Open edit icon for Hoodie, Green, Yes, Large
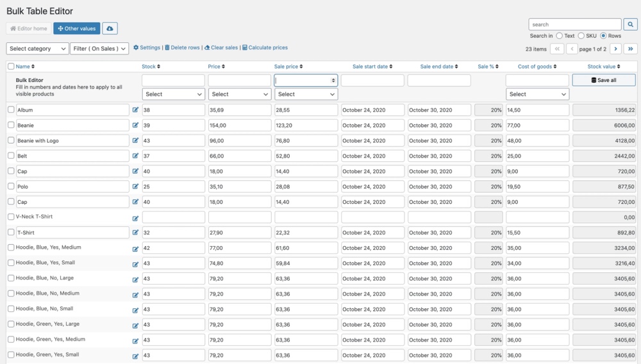 click(135, 326)
